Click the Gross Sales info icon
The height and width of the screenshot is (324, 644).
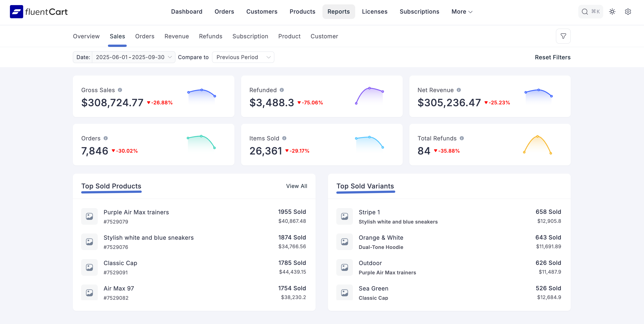(x=120, y=90)
